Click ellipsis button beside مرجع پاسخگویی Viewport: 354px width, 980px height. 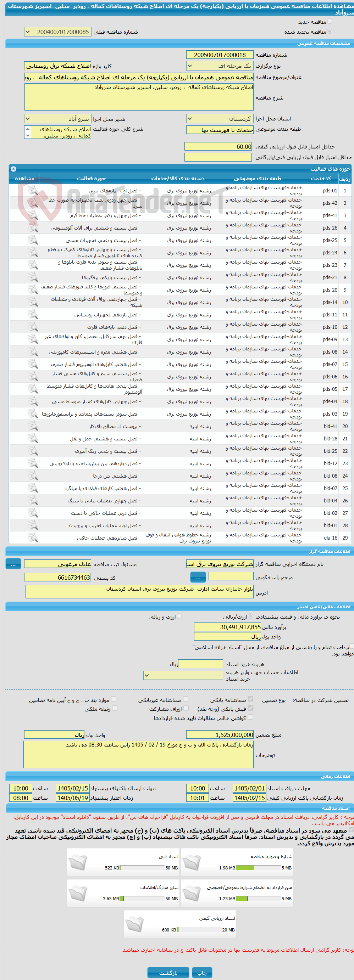pyautogui.click(x=198, y=577)
